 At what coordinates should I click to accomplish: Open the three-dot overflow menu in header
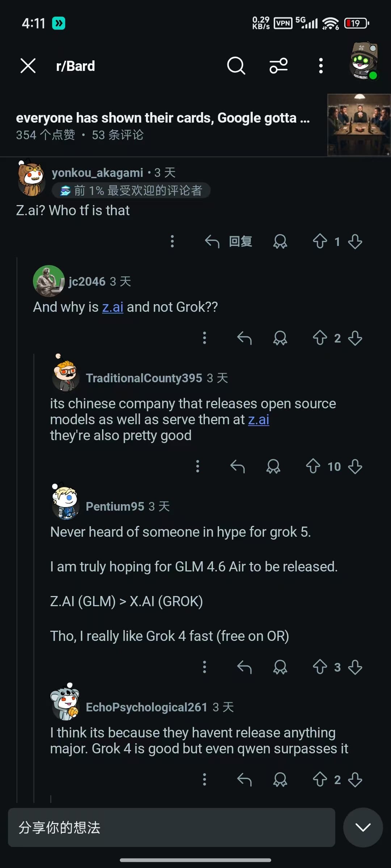coord(320,66)
